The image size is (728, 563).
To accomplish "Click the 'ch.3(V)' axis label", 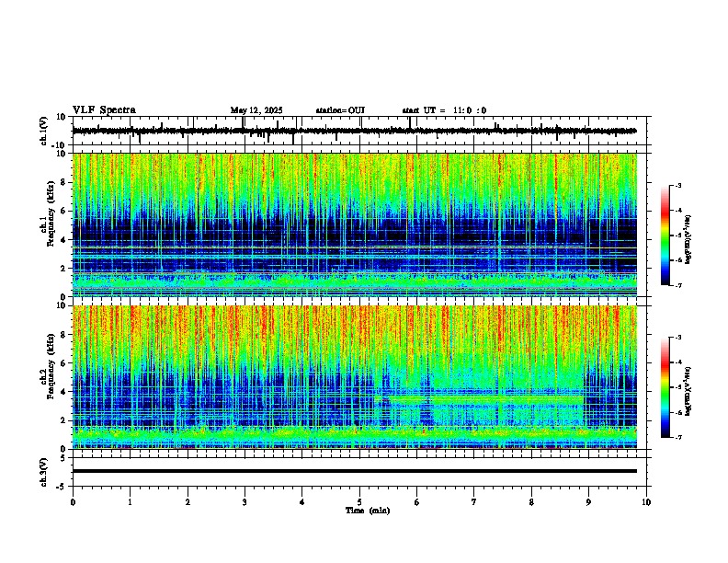I will pyautogui.click(x=44, y=472).
